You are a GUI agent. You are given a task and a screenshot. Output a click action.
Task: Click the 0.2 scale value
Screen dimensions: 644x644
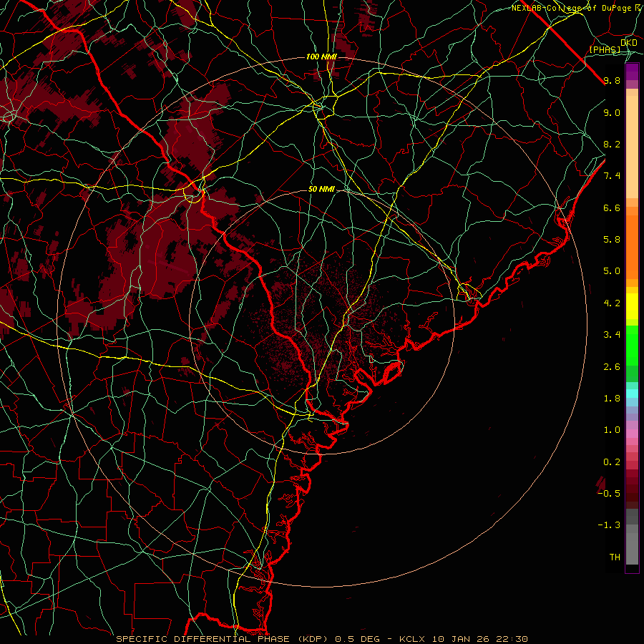click(x=612, y=462)
